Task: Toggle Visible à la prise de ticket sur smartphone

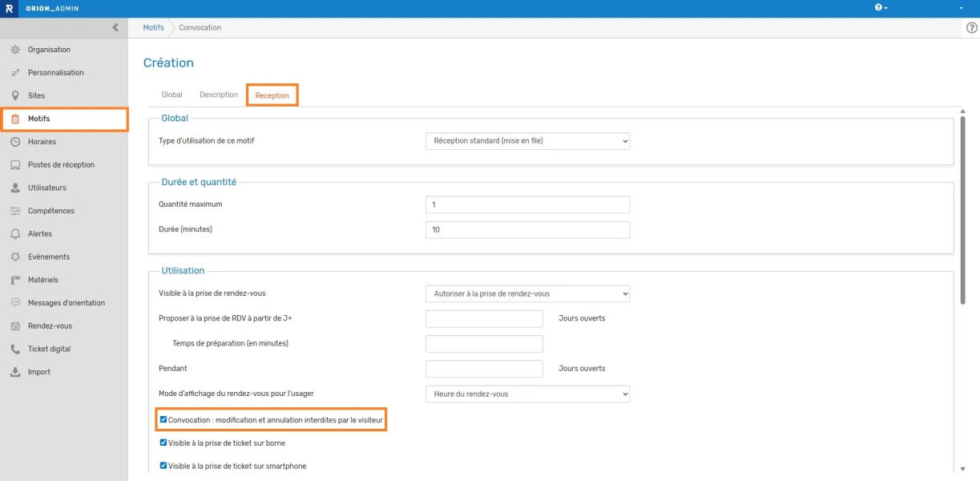Action: pyautogui.click(x=163, y=466)
